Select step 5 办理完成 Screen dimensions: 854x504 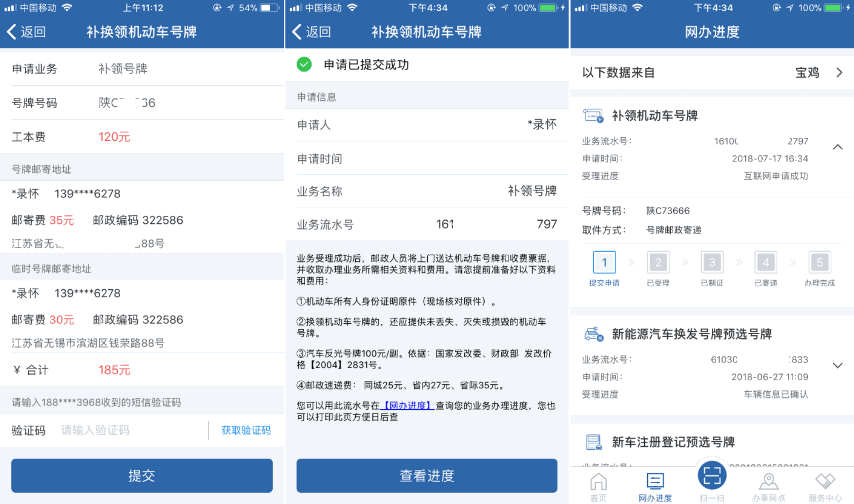(x=819, y=269)
